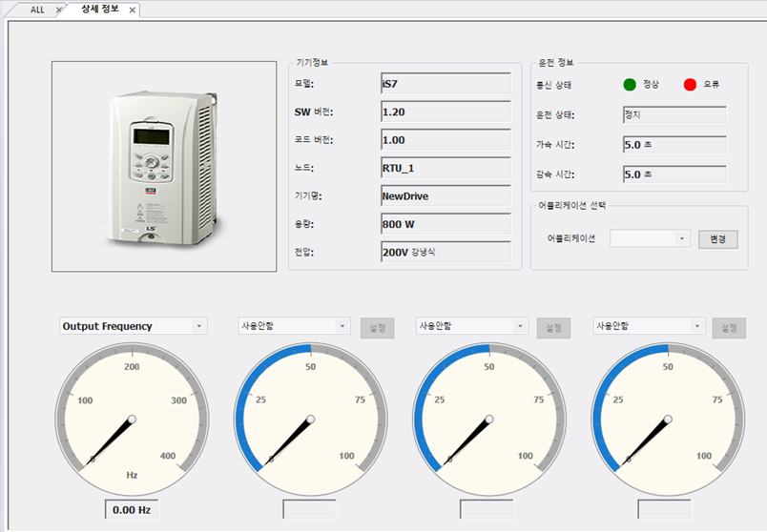Click the 감속 시간 value field
This screenshot has width=767, height=532.
(x=674, y=174)
